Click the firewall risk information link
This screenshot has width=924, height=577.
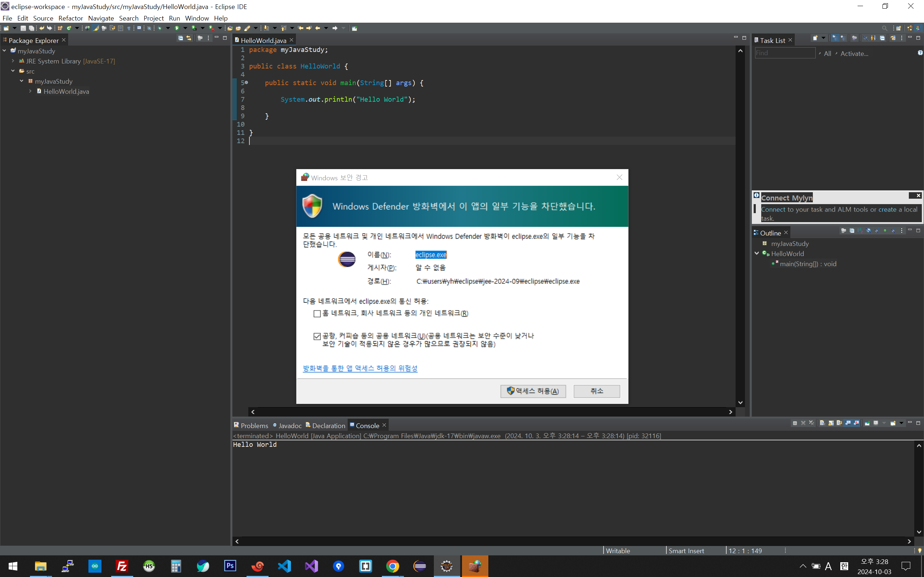pos(359,368)
